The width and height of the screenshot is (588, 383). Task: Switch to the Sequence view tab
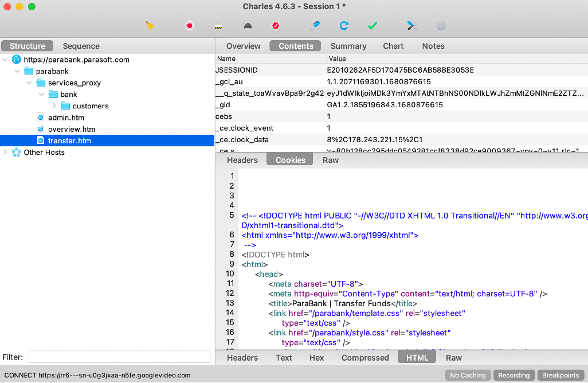pos(81,46)
